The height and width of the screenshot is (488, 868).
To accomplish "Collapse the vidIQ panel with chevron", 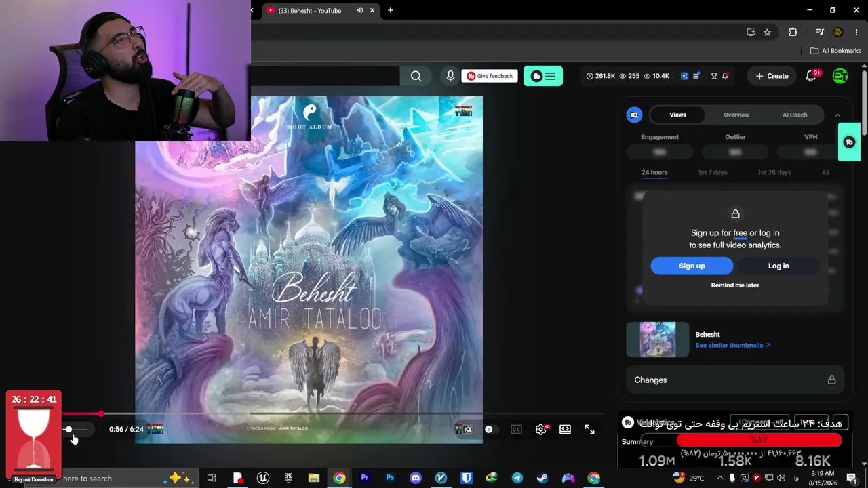I will [837, 115].
